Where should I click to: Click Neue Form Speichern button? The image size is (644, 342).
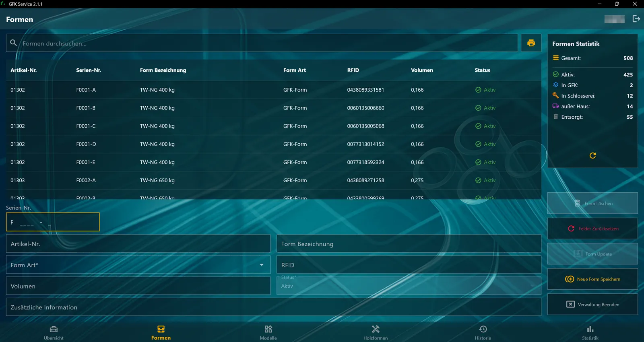pyautogui.click(x=592, y=279)
